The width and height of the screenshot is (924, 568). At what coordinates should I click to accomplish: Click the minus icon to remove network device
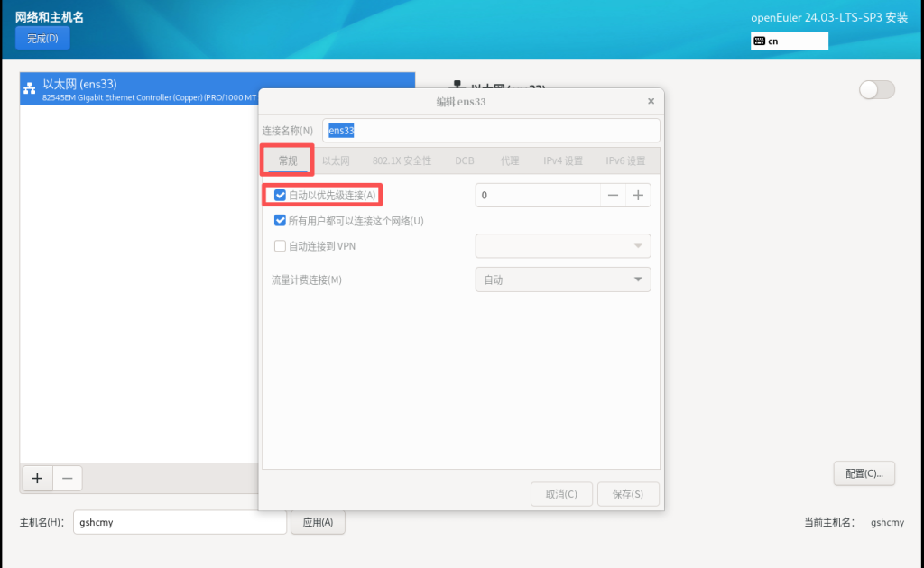[x=68, y=479]
